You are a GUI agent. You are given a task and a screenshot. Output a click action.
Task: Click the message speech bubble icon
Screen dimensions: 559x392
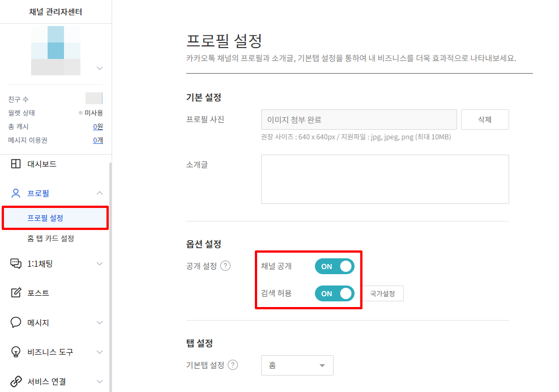pos(16,322)
